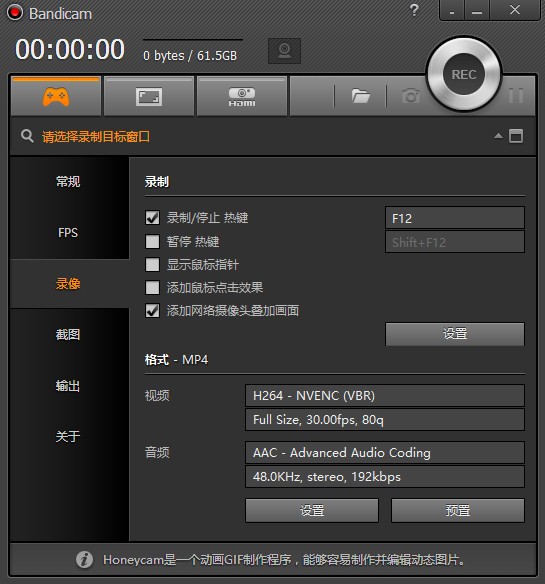Viewport: 545px width, 584px height.
Task: Click the 预置 presets button
Action: click(x=458, y=510)
